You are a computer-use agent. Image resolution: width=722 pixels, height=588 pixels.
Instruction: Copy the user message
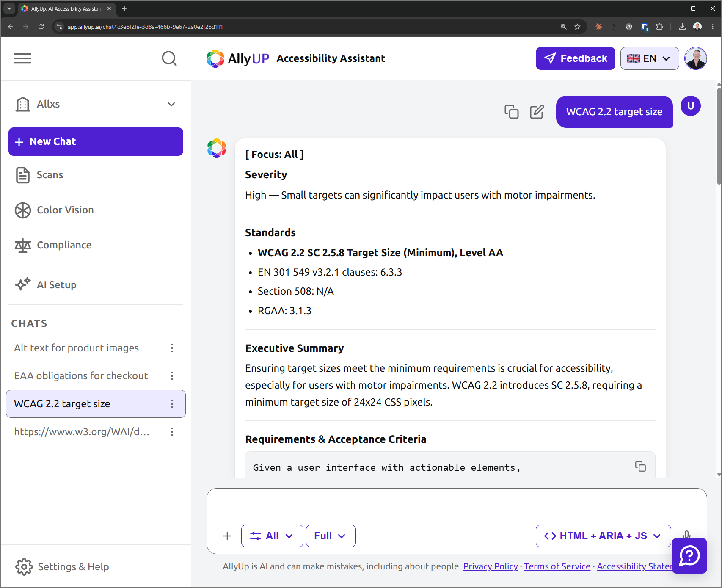pyautogui.click(x=511, y=112)
